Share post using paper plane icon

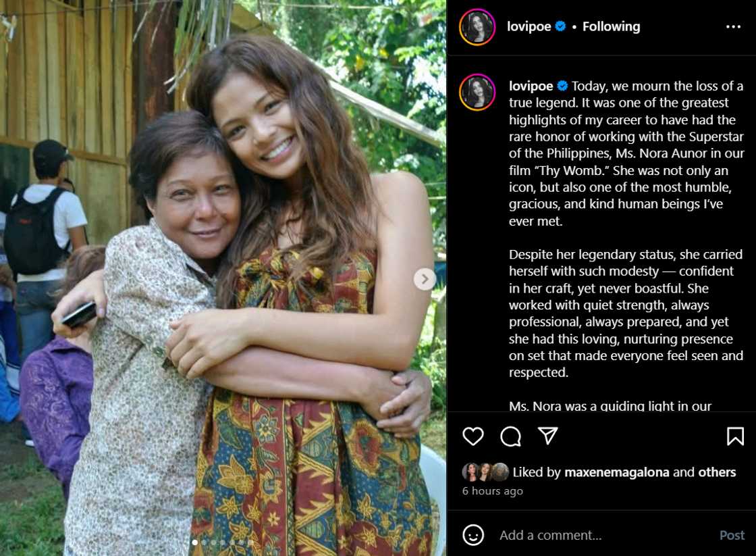click(547, 436)
